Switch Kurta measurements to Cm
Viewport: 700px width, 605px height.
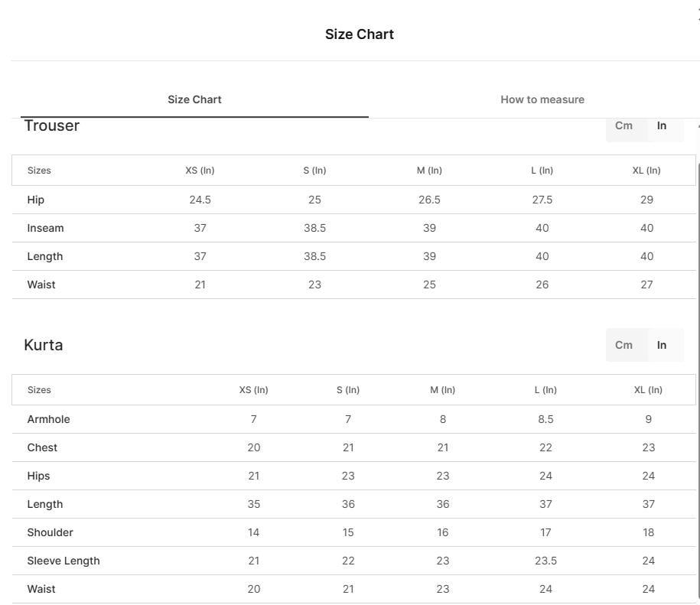pyautogui.click(x=623, y=346)
